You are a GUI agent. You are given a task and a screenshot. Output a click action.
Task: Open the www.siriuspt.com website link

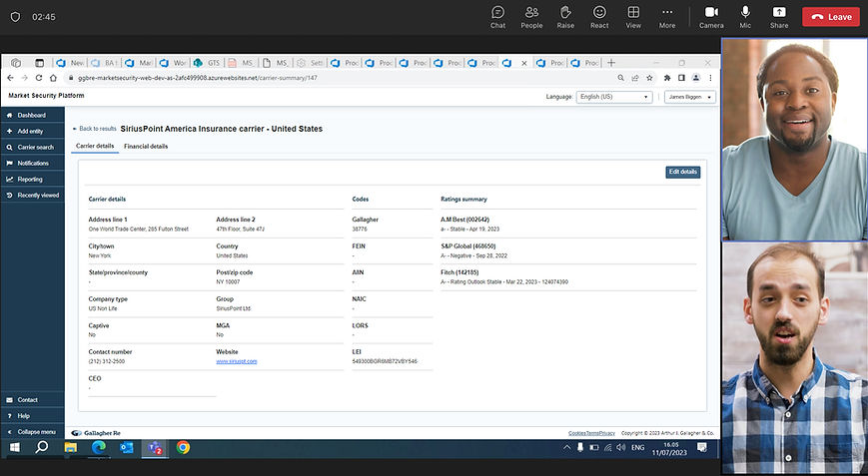coord(237,361)
